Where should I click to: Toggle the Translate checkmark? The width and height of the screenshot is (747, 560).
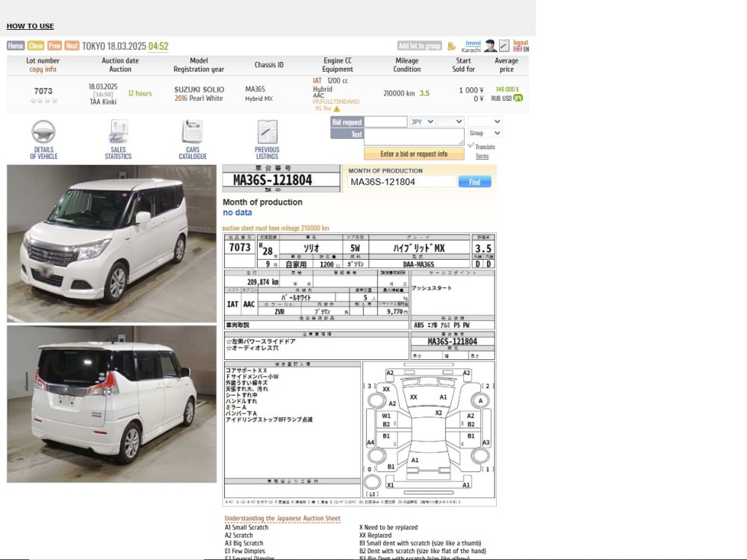tap(471, 146)
